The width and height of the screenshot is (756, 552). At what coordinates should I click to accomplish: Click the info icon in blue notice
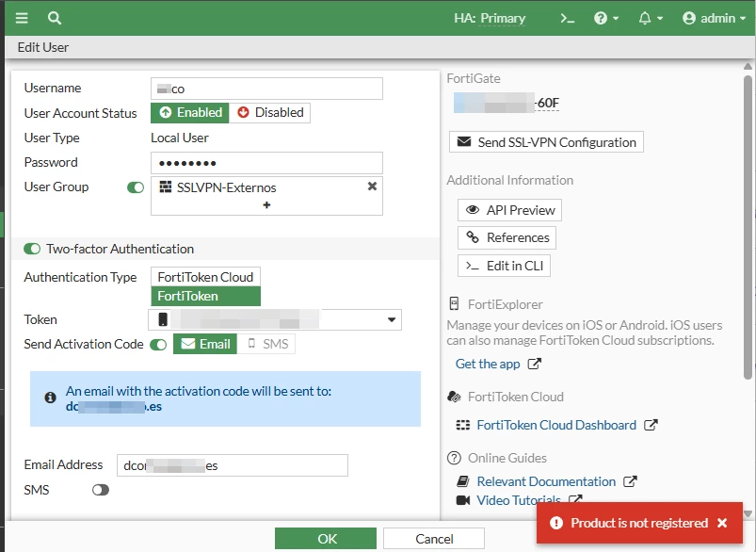click(x=50, y=398)
